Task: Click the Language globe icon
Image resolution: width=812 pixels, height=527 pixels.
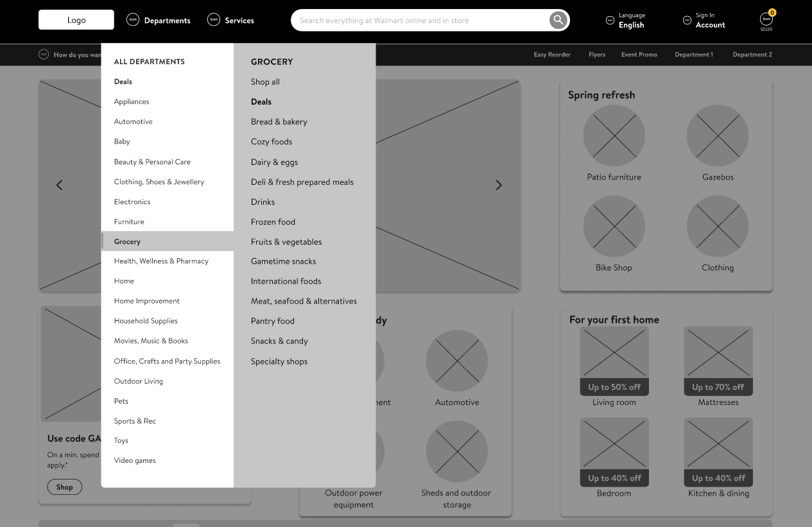Action: 610,20
